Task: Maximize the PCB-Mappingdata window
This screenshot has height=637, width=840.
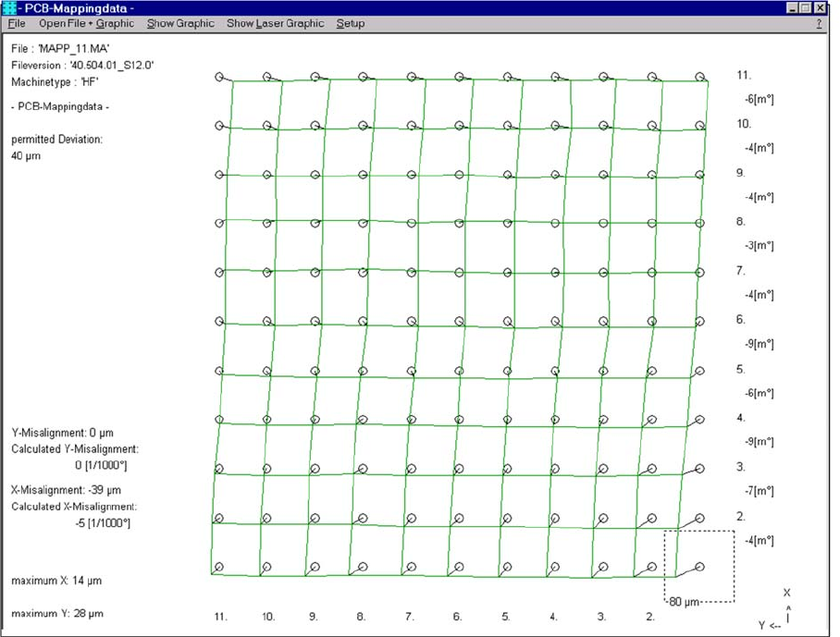Action: pyautogui.click(x=806, y=7)
